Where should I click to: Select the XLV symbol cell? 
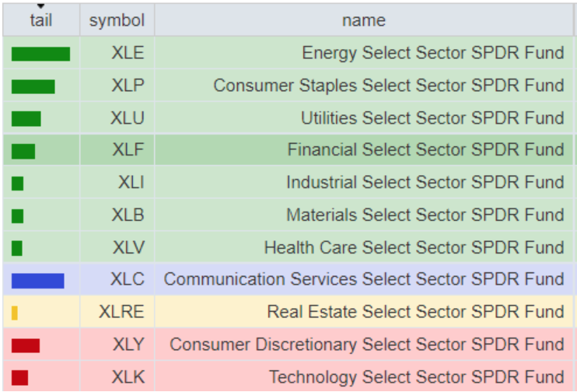[128, 247]
